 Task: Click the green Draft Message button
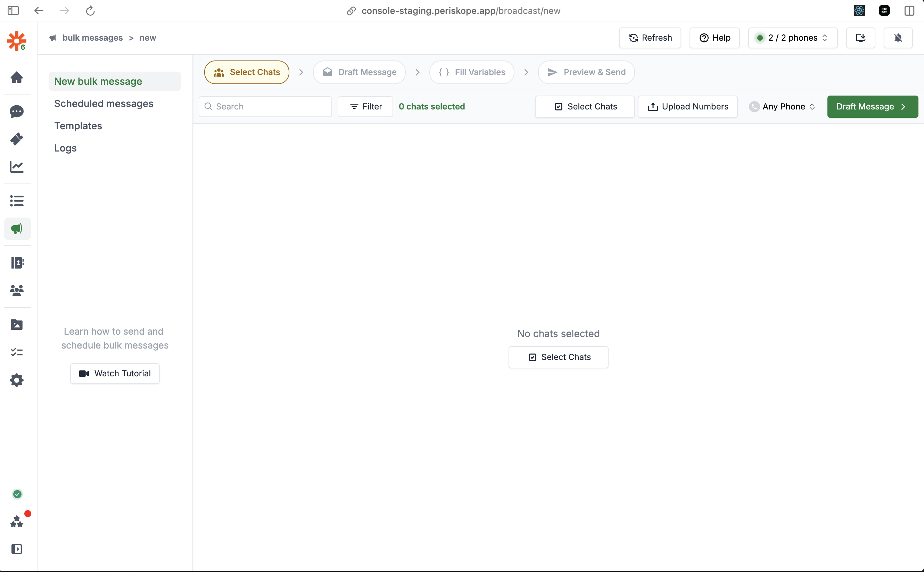click(x=873, y=107)
